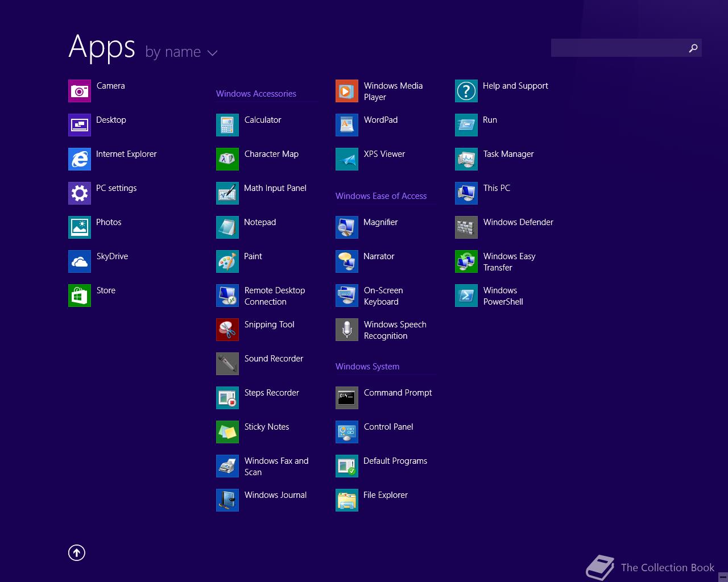
Task: Click the 'Task Manager' label
Action: coord(508,154)
